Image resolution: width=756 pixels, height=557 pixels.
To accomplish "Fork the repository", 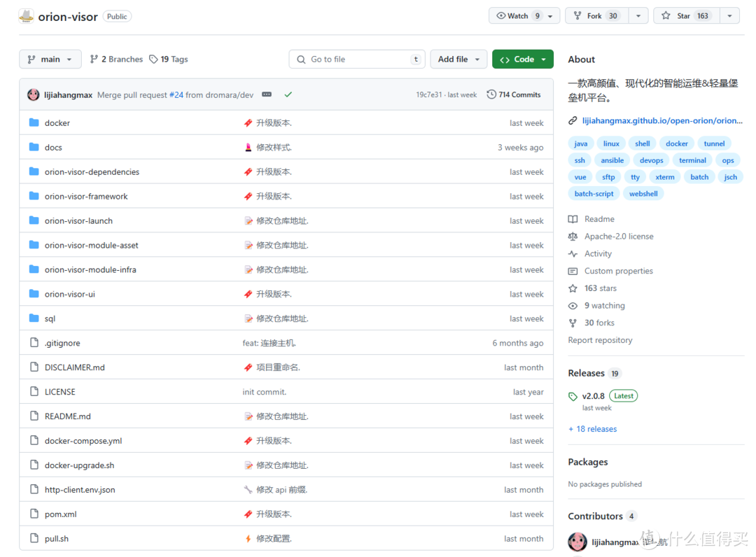I will click(x=594, y=16).
